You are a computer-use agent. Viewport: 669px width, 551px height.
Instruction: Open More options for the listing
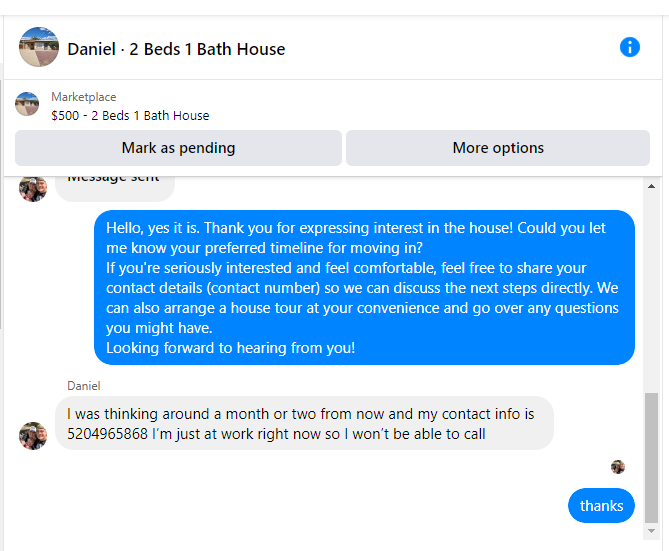(x=498, y=148)
